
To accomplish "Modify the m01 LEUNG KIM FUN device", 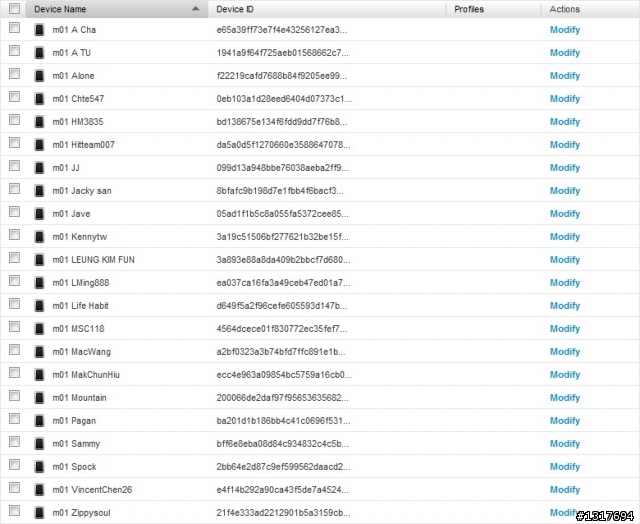I will (x=565, y=260).
